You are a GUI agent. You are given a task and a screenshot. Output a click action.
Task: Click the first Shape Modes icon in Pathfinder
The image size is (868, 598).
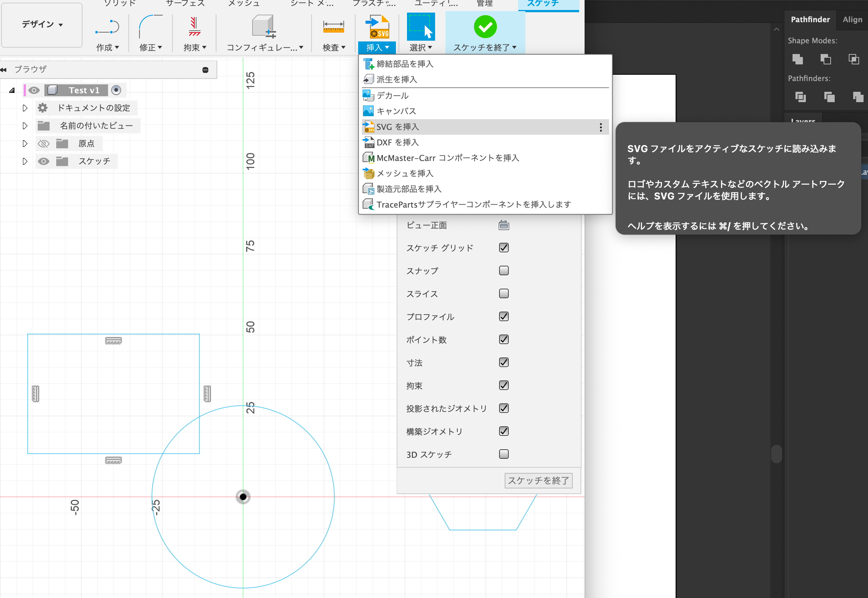798,59
